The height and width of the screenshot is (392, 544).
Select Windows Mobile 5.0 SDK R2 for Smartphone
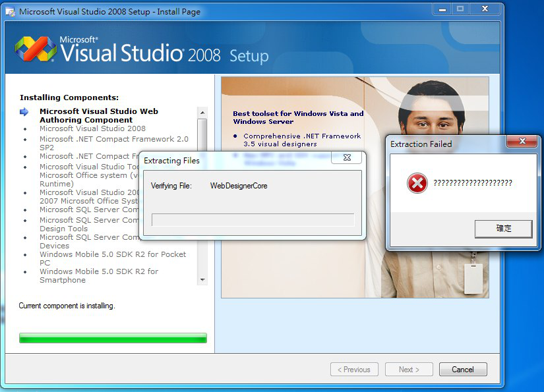[x=99, y=275]
